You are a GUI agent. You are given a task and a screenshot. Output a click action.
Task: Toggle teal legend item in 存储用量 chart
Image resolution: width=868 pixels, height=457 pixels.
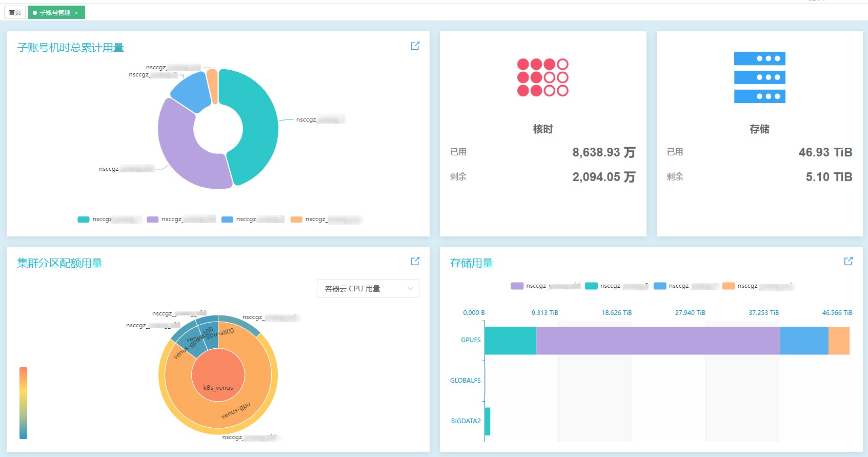click(x=591, y=286)
